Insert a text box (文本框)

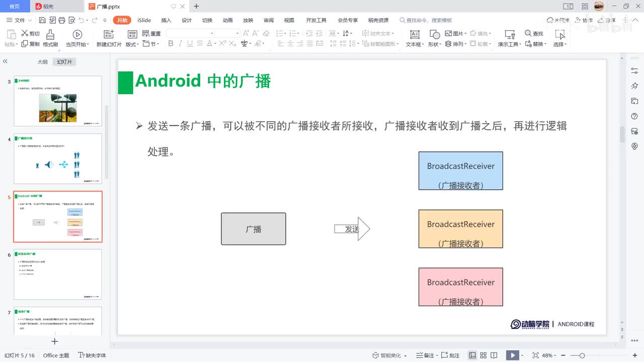[415, 38]
